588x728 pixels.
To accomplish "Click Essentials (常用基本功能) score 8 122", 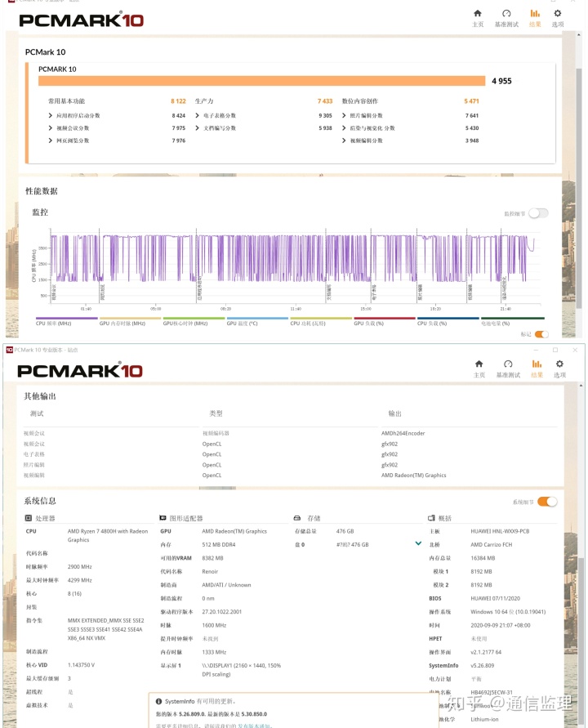I will (178, 101).
